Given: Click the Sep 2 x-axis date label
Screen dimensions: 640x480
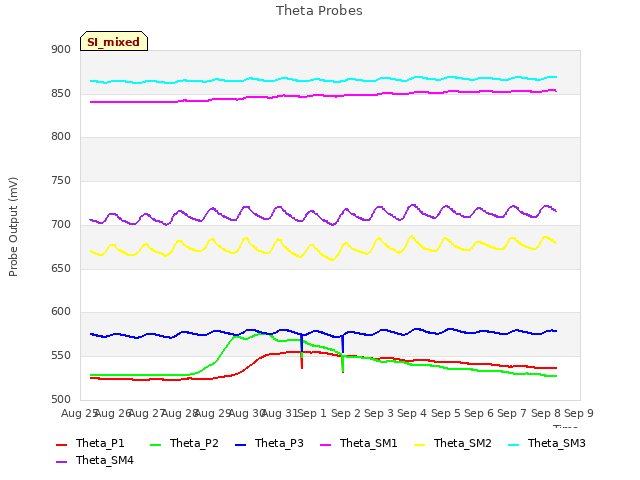Looking at the screenshot, I should coord(346,413).
